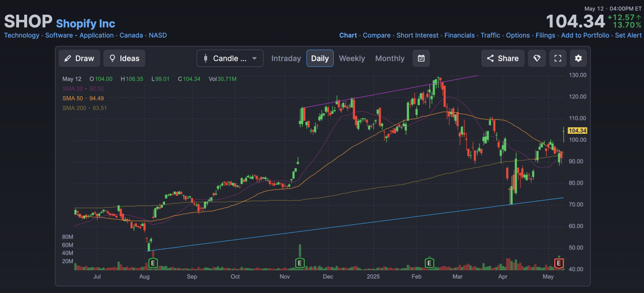Image resolution: width=644 pixels, height=293 pixels.
Task: Click the February earnings E marker
Action: tap(429, 262)
